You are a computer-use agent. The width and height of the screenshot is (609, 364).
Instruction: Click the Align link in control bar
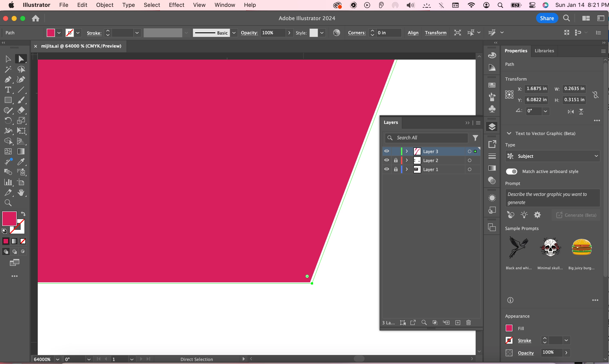pyautogui.click(x=413, y=33)
